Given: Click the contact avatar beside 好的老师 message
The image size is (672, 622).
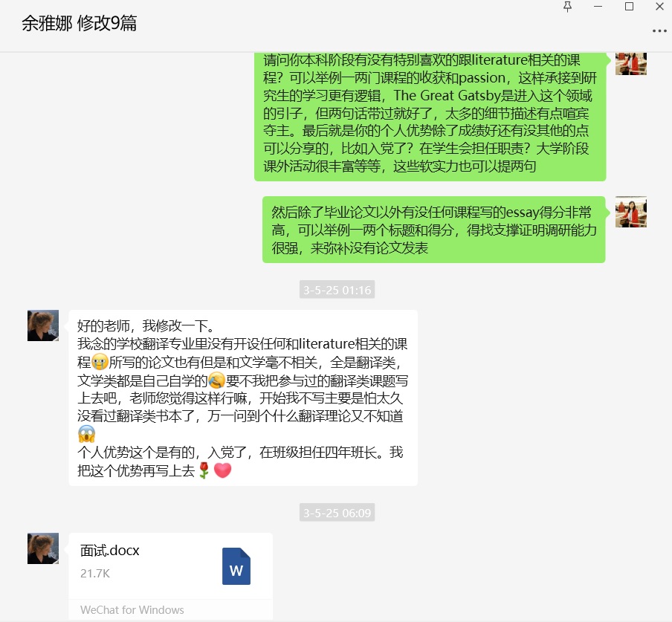Looking at the screenshot, I should point(43,325).
